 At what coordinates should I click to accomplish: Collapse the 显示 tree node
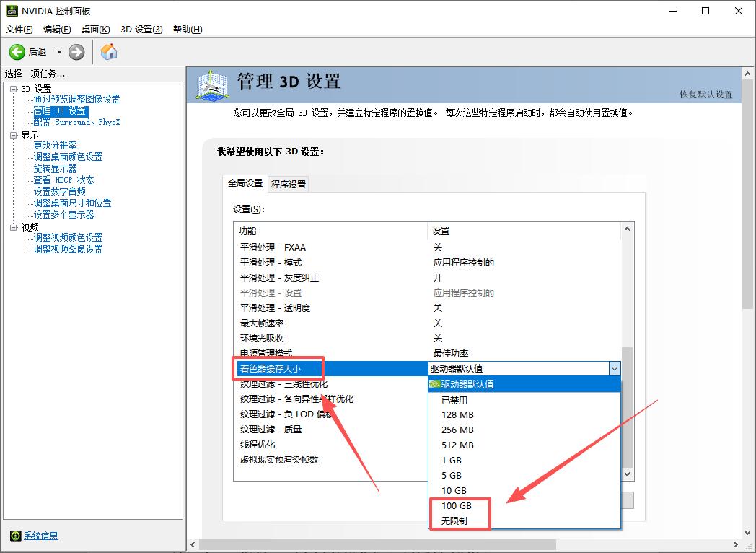(x=14, y=135)
